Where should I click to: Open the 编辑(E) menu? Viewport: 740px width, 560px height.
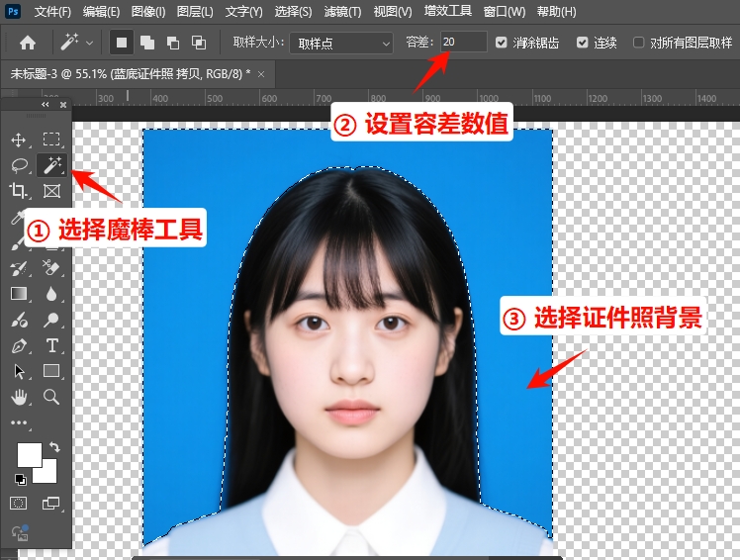(101, 12)
